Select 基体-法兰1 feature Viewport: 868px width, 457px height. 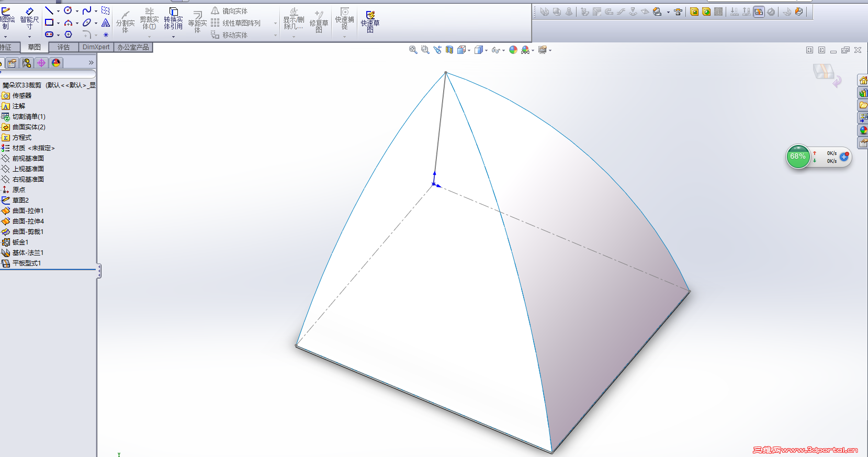click(x=28, y=253)
